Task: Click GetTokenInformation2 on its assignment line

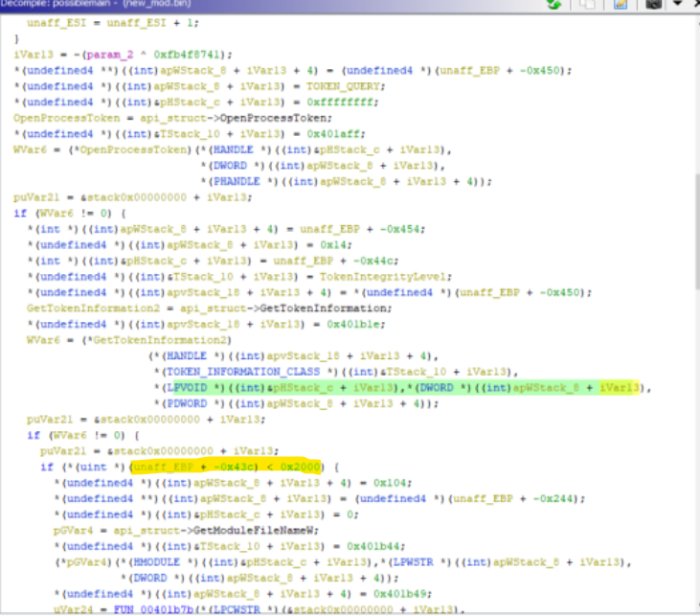Action: pos(93,308)
